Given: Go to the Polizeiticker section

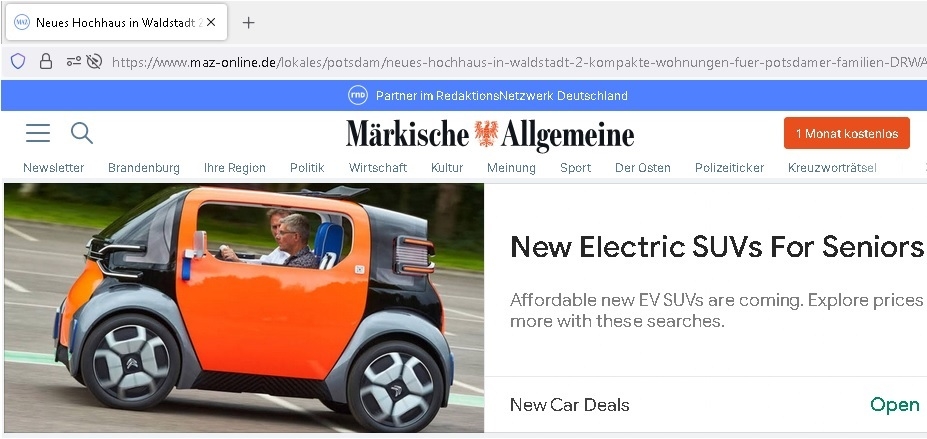Looking at the screenshot, I should tap(729, 168).
